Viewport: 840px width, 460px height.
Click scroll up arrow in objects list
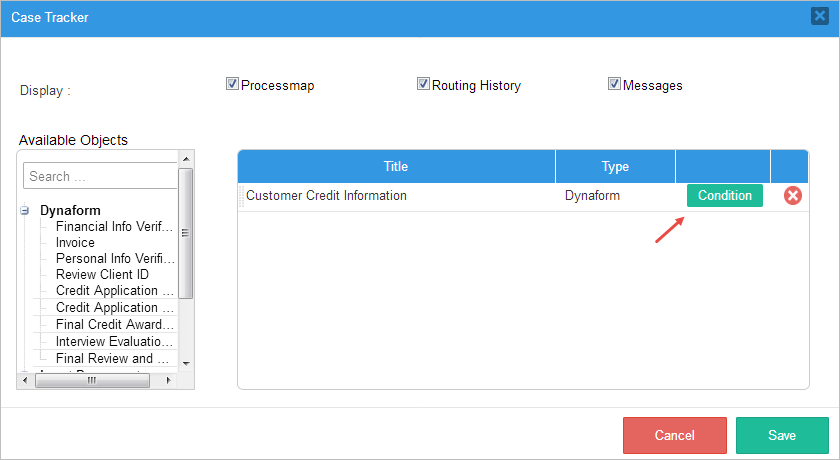(186, 158)
